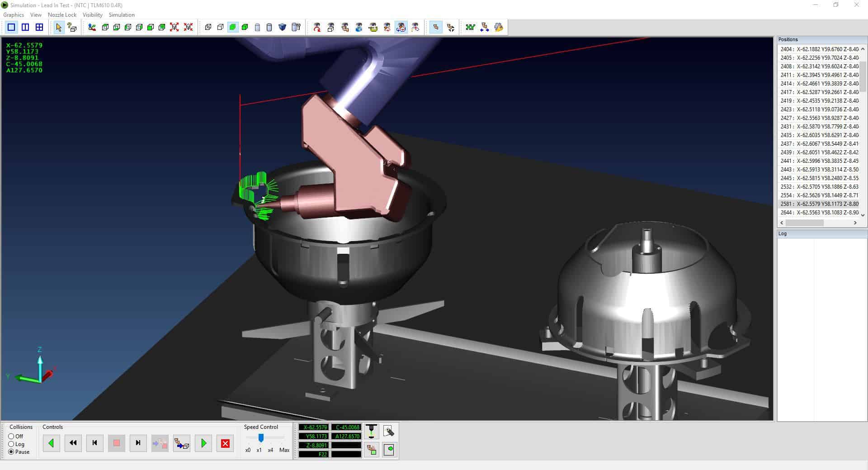This screenshot has width=868, height=470.
Task: Click the X-62.5579 coordinate readout field
Action: tap(314, 427)
